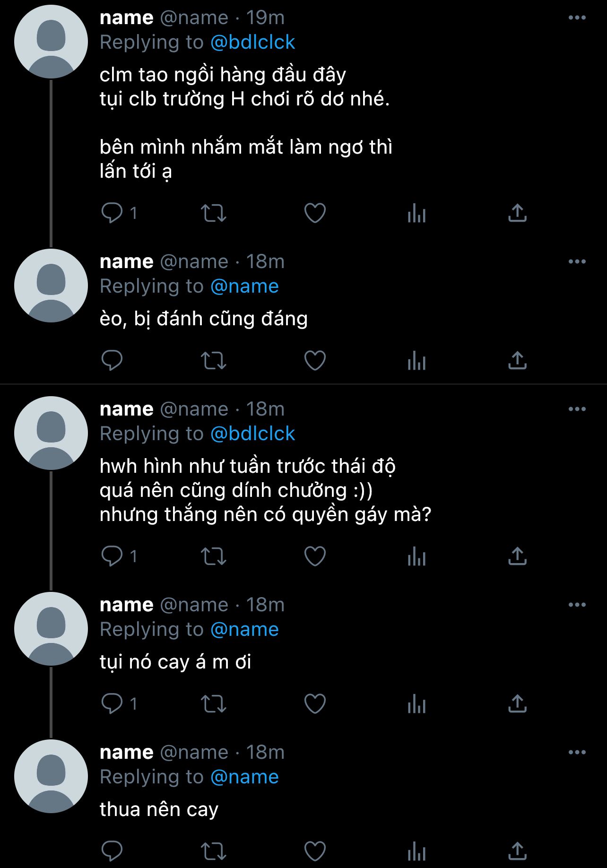
Task: Reply to the "clm tao ngồi hàng đầu" tweet
Action: (112, 213)
